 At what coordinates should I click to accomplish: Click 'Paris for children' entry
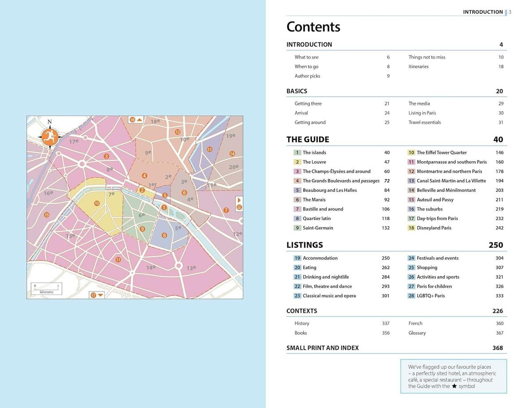pyautogui.click(x=434, y=286)
